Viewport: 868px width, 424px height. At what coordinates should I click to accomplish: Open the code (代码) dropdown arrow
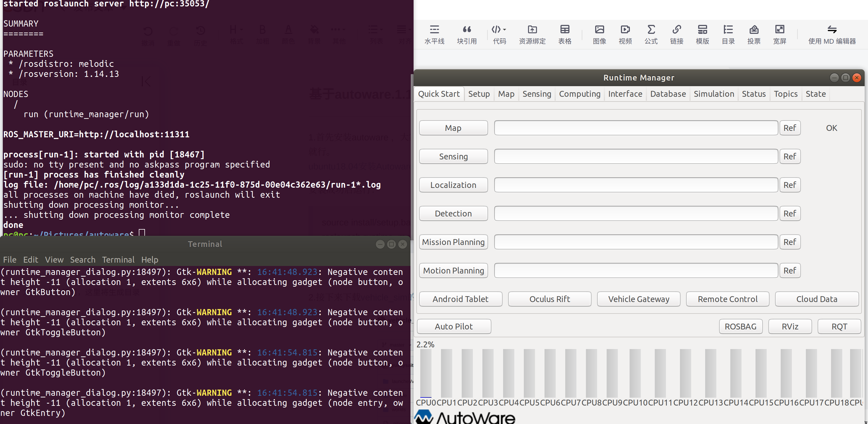click(505, 30)
